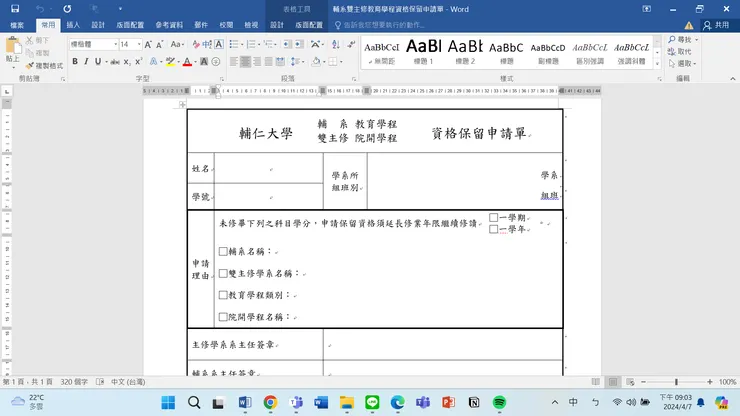The height and width of the screenshot is (416, 740).
Task: Click the 取代 Replace button
Action: point(680,51)
